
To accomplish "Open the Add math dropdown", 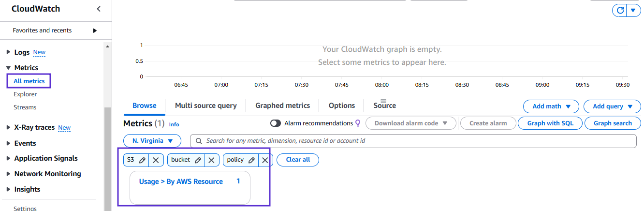I will pyautogui.click(x=551, y=106).
